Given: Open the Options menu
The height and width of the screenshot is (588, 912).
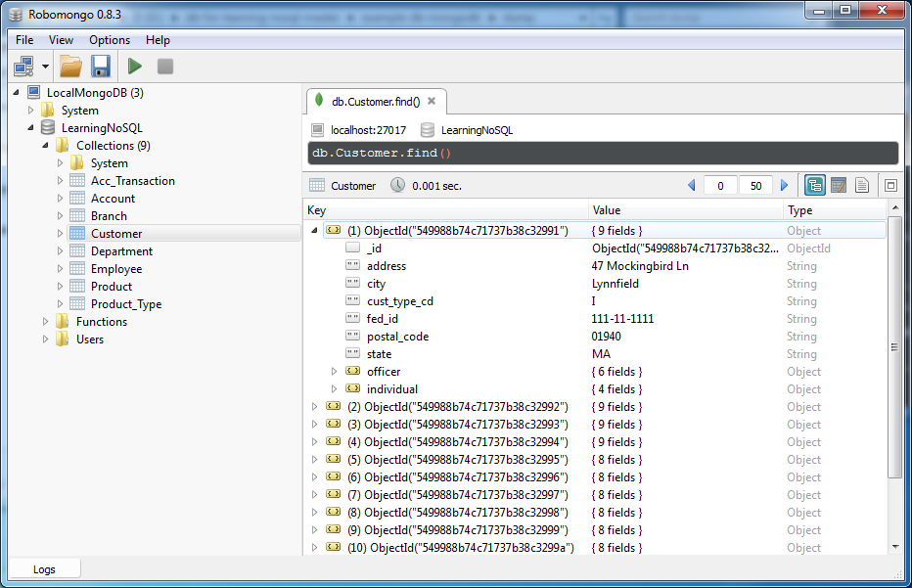Looking at the screenshot, I should (x=110, y=40).
